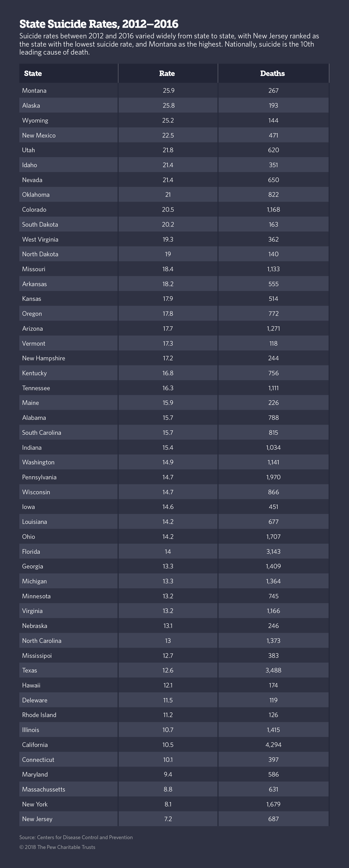Select the Massachussetts state name cell
The width and height of the screenshot is (349, 868).
(44, 789)
